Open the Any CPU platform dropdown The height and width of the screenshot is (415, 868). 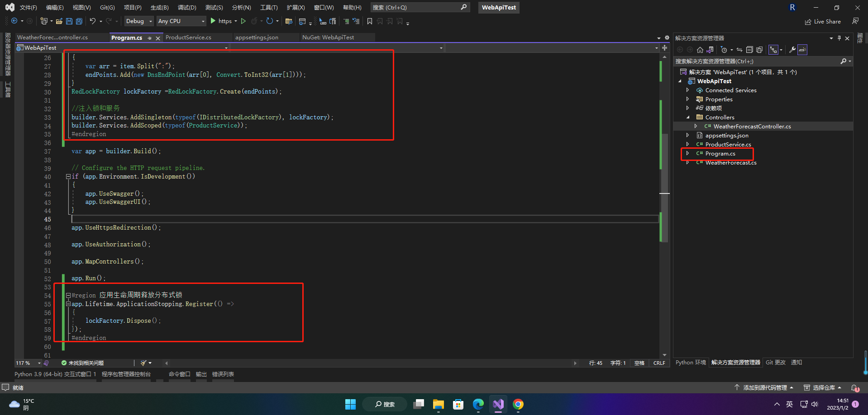(x=181, y=21)
